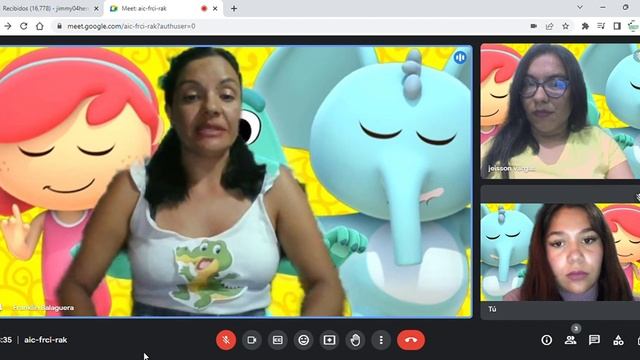640x360 pixels.
Task: Raise your hand in the call
Action: 355,340
